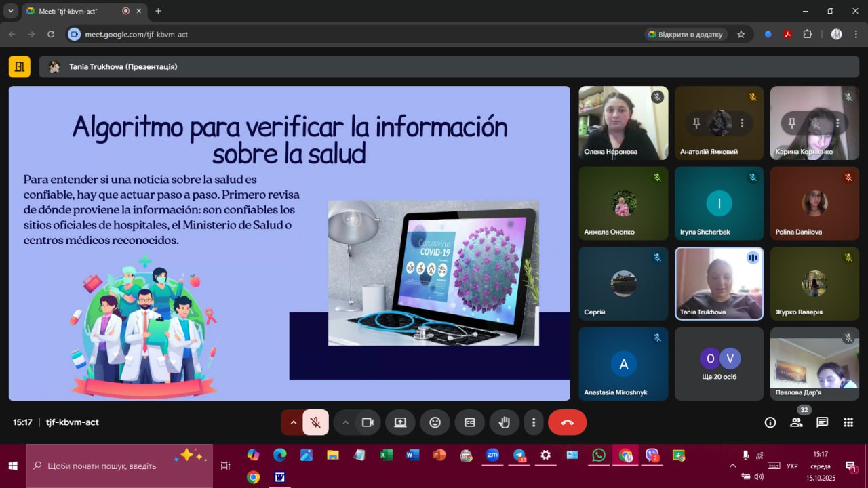Open more options three-dot menu in call bar

pyautogui.click(x=534, y=422)
